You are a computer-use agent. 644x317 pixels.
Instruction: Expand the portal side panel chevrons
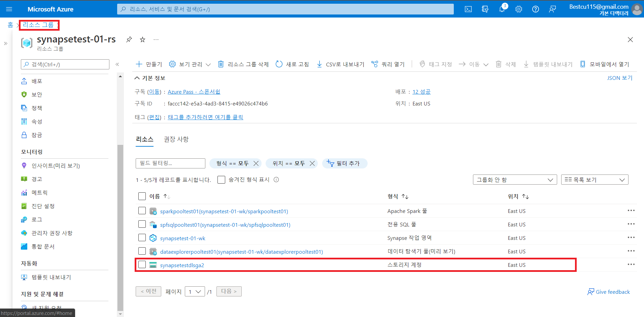point(5,43)
